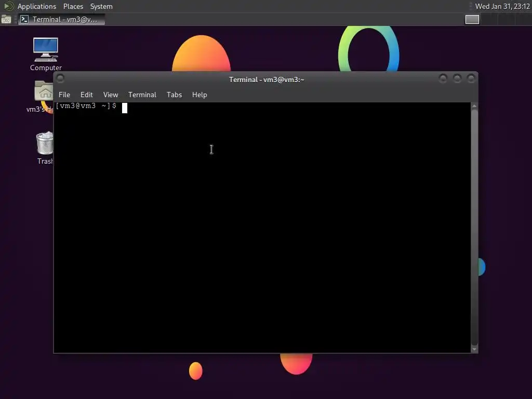Click the [vm3@vm3 ~]$ prompt text

pos(86,106)
